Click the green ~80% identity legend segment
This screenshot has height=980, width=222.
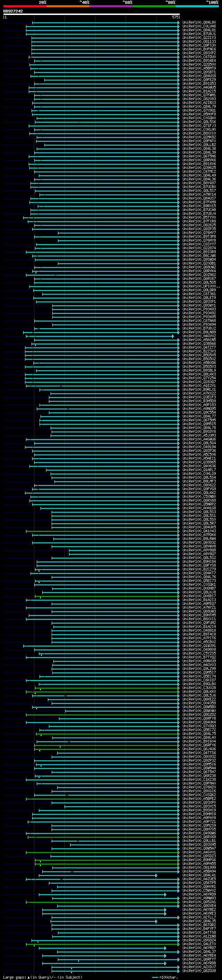point(154,6)
